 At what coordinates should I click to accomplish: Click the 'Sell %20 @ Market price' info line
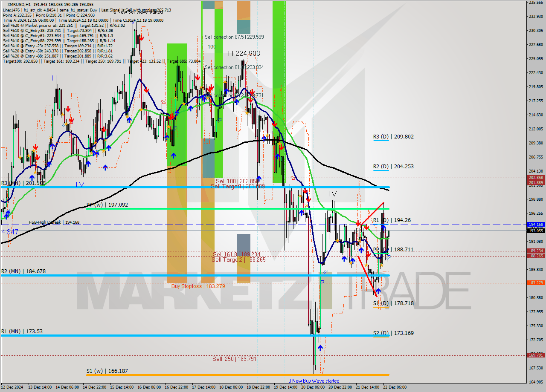click(x=64, y=25)
